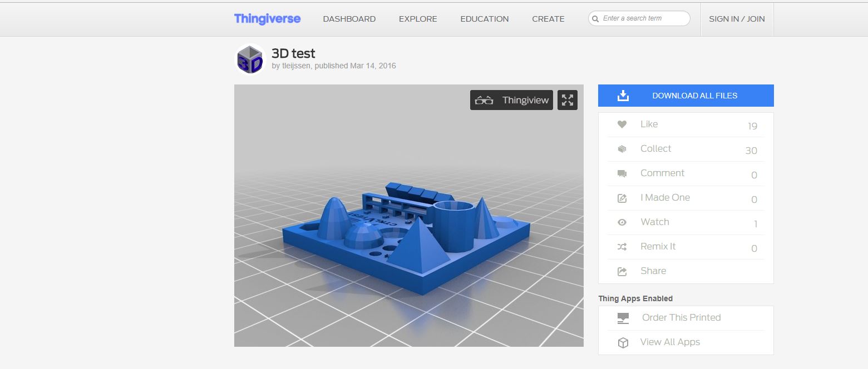Image resolution: width=868 pixels, height=369 pixels.
Task: Watch this thing
Action: click(x=686, y=222)
